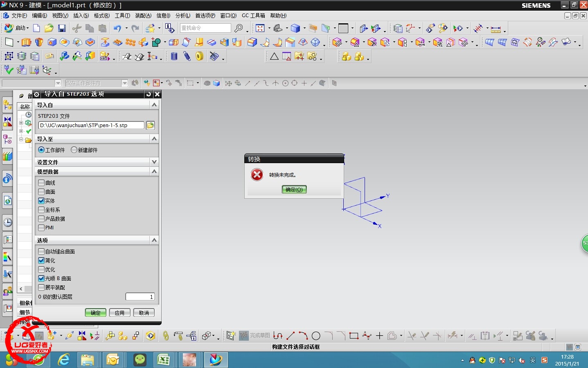Open the Undo history dropdown arrow
Screen dimensions: 588x368
coord(126,28)
